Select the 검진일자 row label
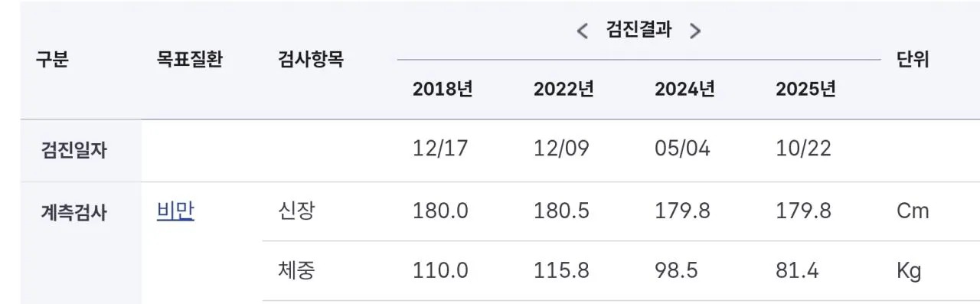Viewport: 980px width, 304px height. (x=73, y=149)
